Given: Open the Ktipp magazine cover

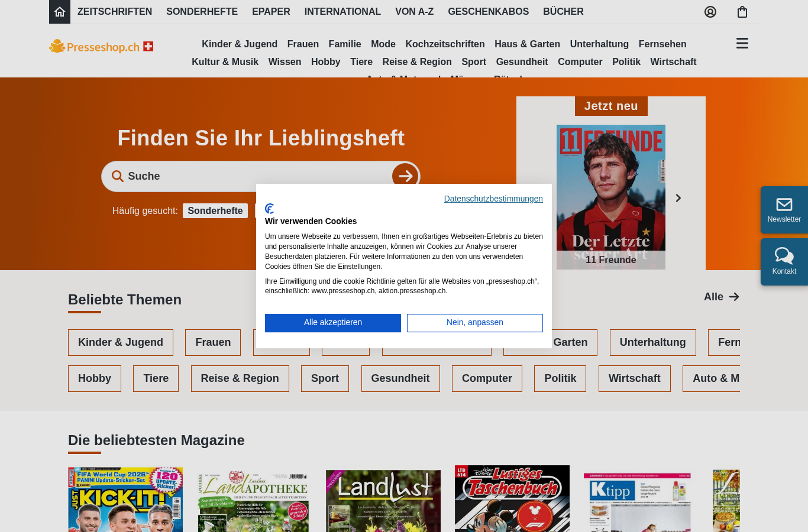Looking at the screenshot, I should pos(638,502).
